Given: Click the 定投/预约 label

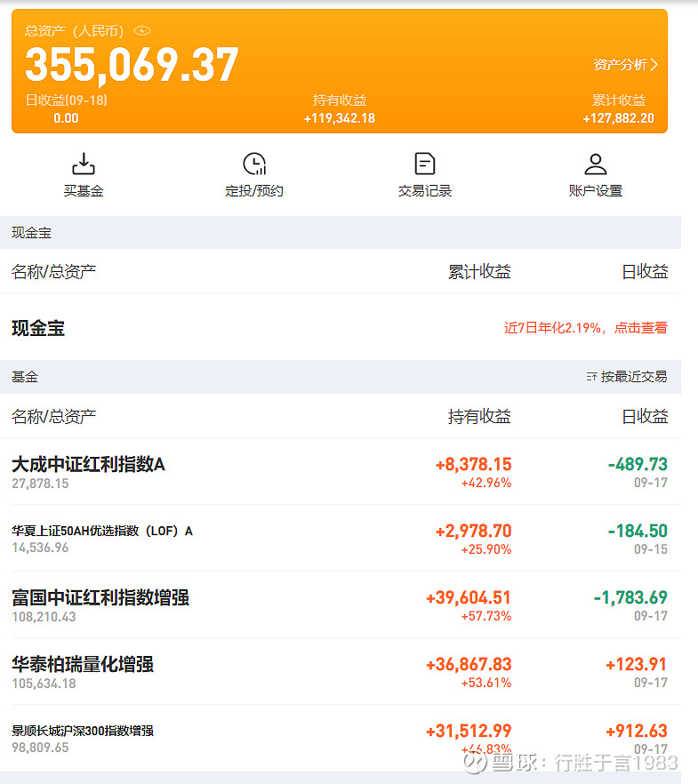Looking at the screenshot, I should click(254, 190).
